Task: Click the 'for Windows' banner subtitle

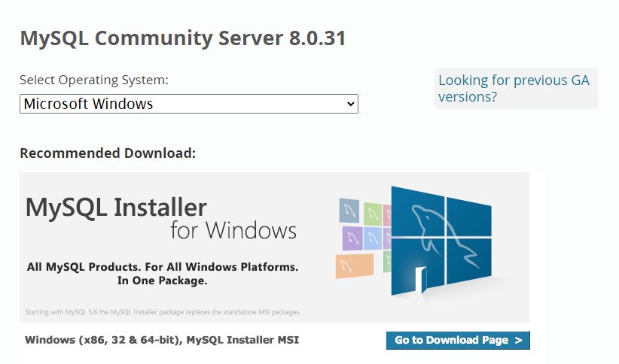Action: pyautogui.click(x=233, y=230)
